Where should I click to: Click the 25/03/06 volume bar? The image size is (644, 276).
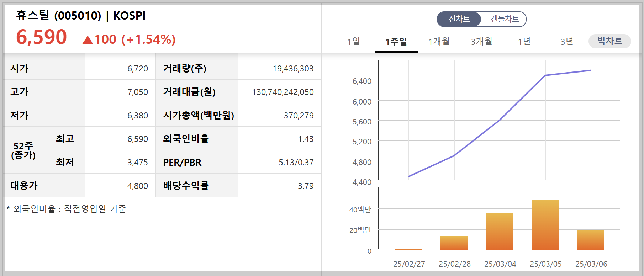[591, 240]
